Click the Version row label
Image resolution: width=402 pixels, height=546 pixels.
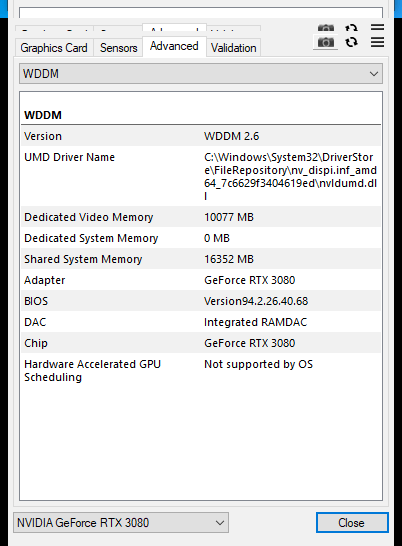click(43, 136)
